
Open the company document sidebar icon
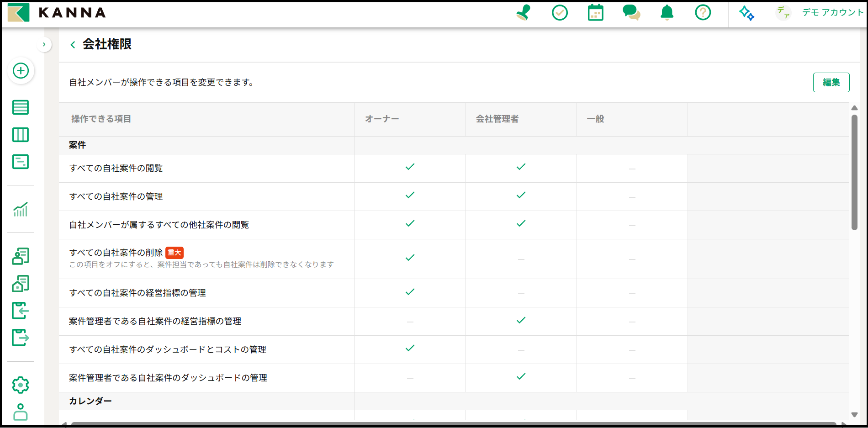(21, 284)
